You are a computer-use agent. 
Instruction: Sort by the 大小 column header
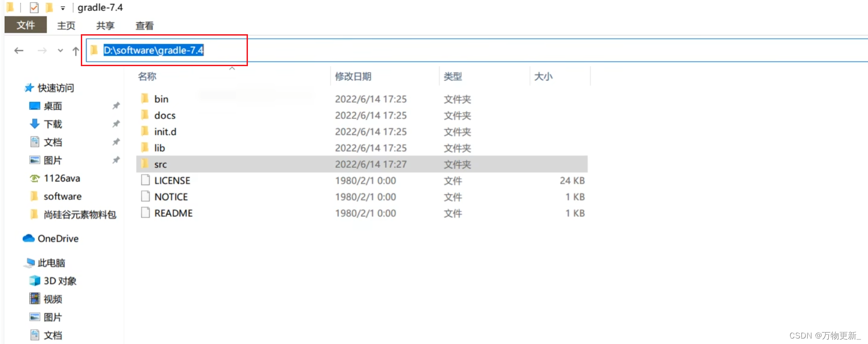[x=543, y=76]
